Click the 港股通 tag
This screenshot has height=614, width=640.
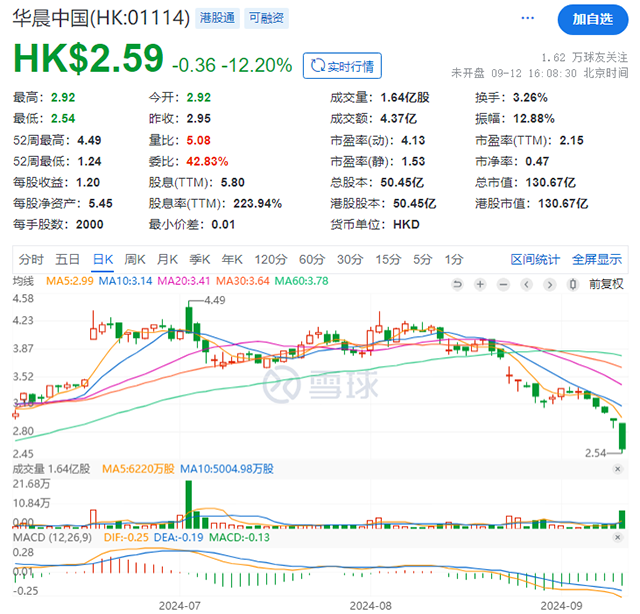point(217,18)
